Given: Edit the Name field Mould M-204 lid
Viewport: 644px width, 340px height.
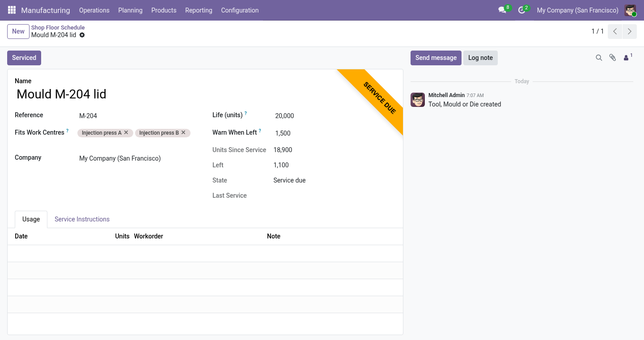Looking at the screenshot, I should coord(205,94).
